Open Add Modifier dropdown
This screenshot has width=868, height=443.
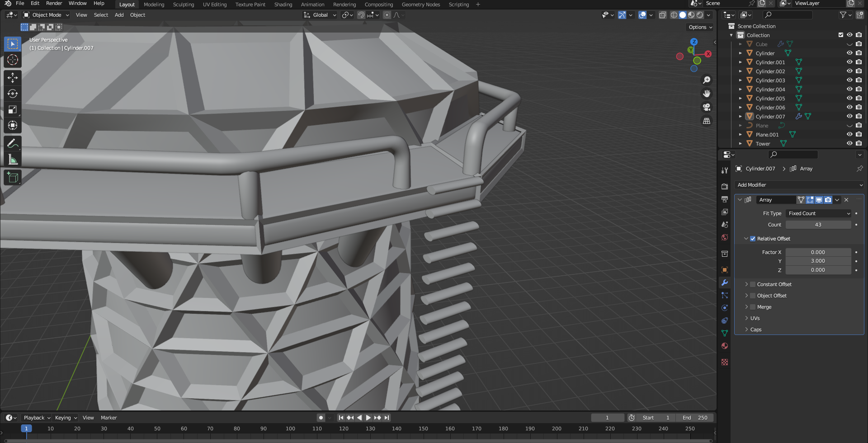click(799, 185)
